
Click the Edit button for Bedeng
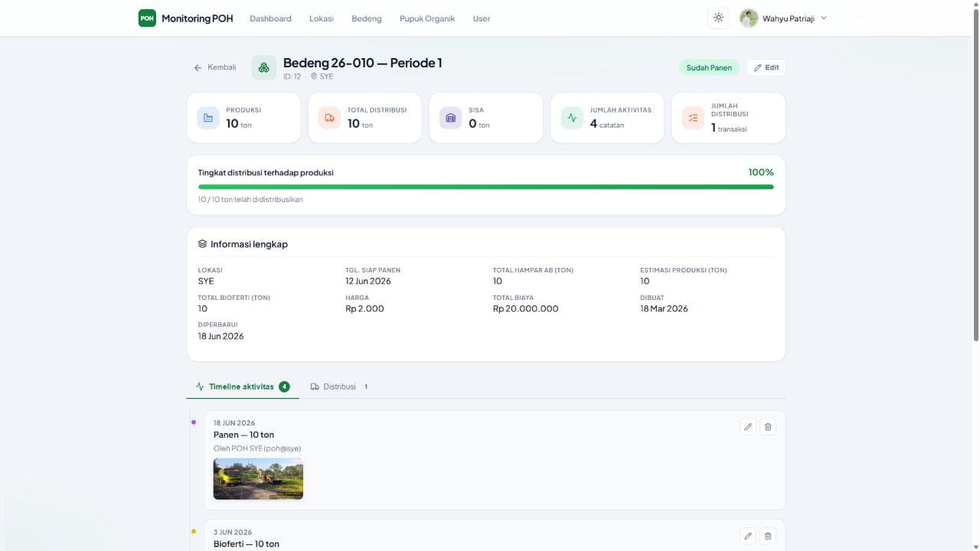click(x=766, y=67)
